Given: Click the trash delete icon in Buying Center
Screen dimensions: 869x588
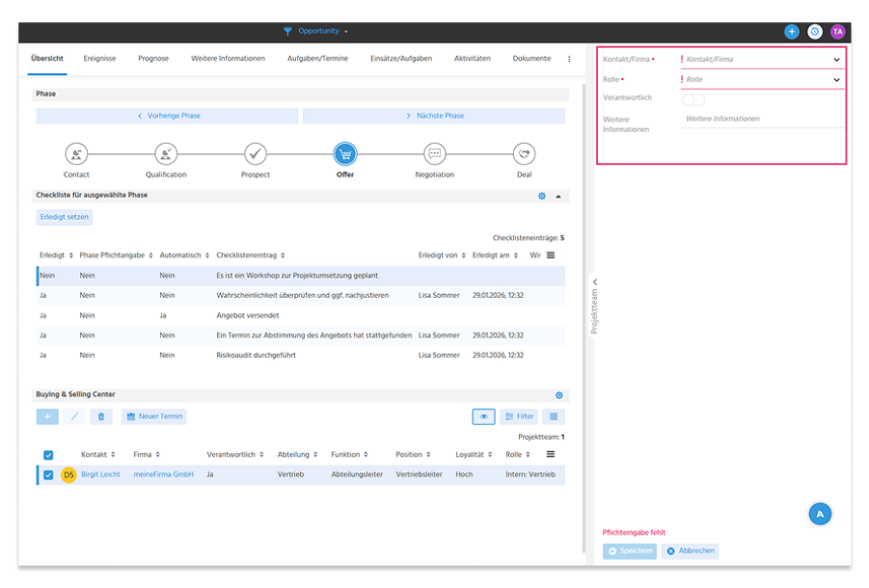Looking at the screenshot, I should click(101, 416).
